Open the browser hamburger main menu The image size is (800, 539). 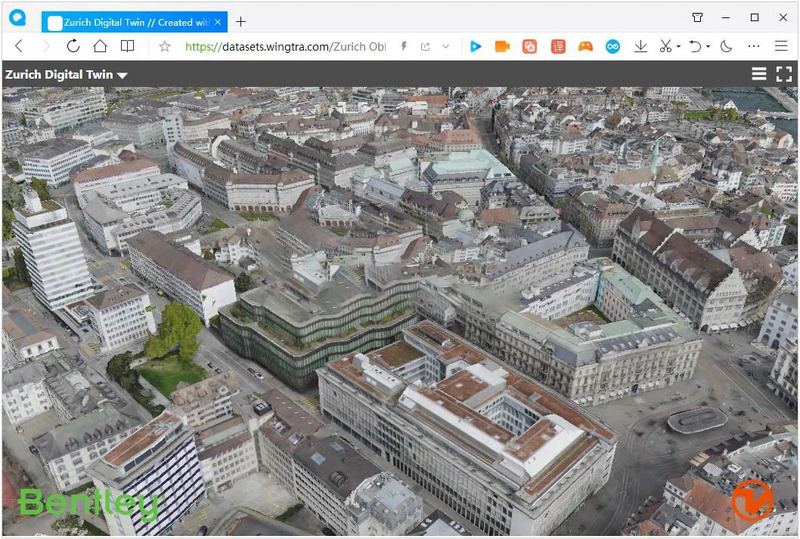point(781,46)
